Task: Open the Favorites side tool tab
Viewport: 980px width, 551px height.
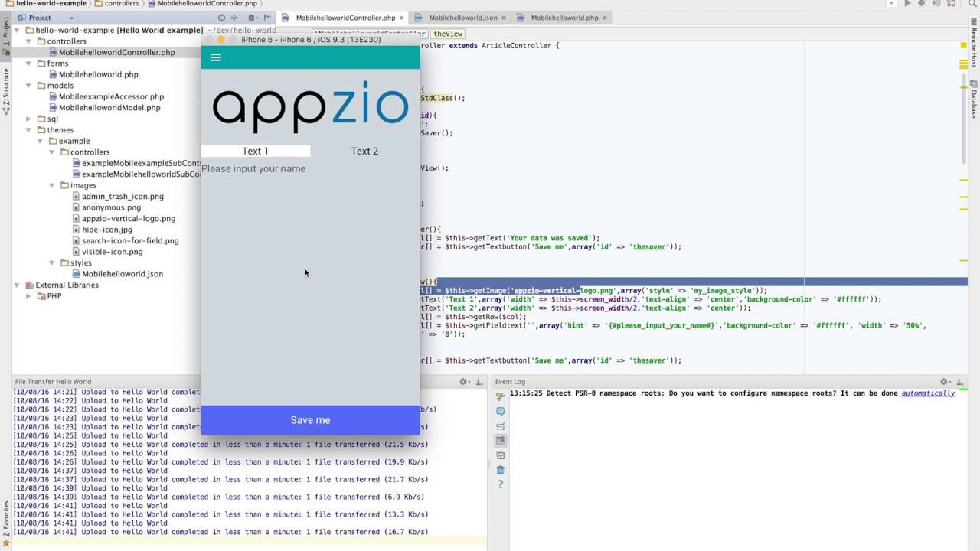Action: point(5,524)
